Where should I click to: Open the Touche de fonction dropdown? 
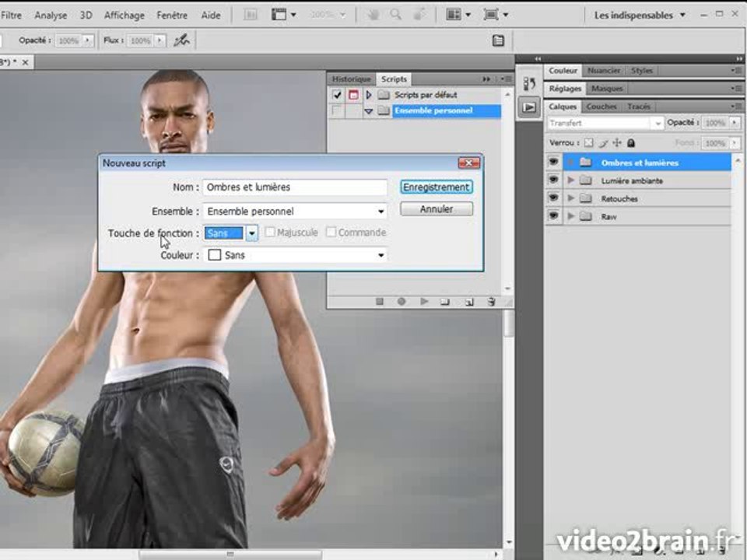click(251, 233)
